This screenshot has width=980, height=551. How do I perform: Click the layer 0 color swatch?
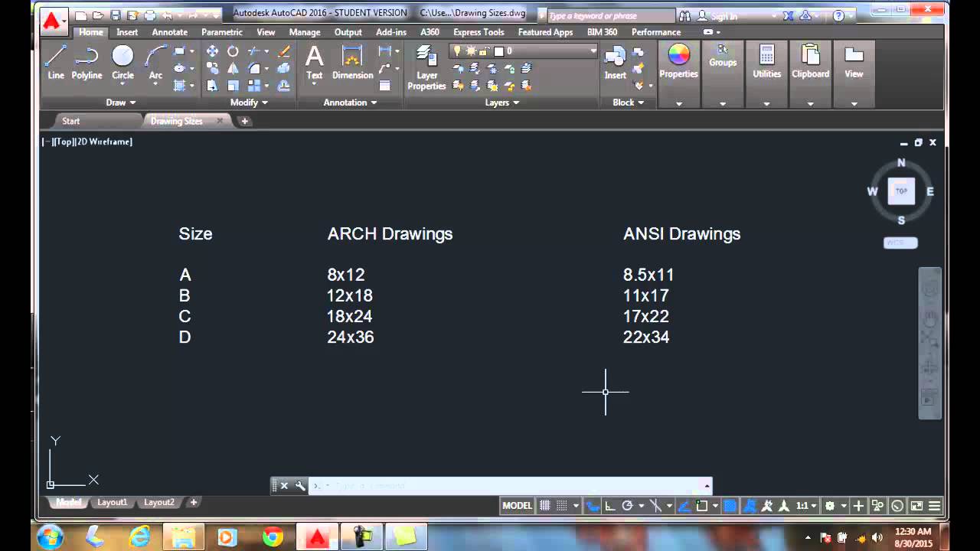[x=498, y=51]
